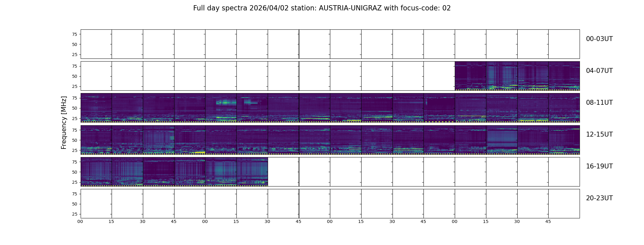Image resolution: width=644 pixels, height=245 pixels.
Task: Click the empty 00-03UT spectrogram plot
Action: click(330, 44)
